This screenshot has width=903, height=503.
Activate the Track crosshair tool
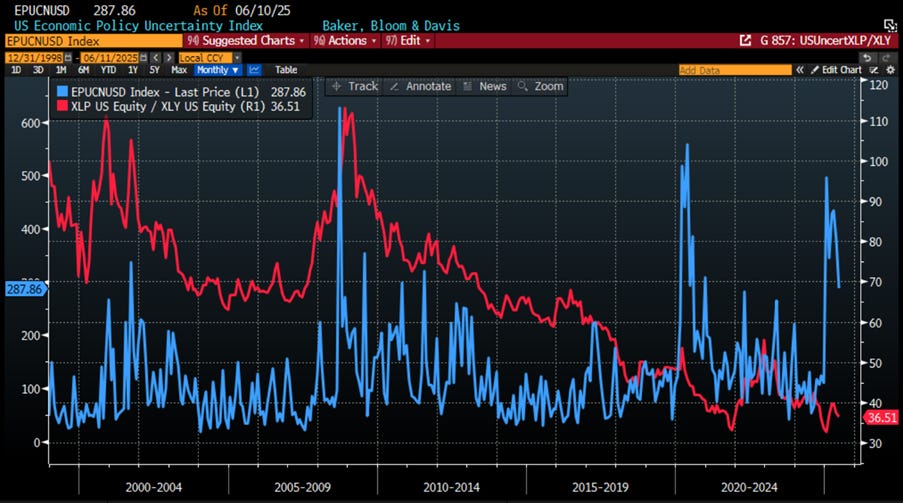pyautogui.click(x=355, y=86)
